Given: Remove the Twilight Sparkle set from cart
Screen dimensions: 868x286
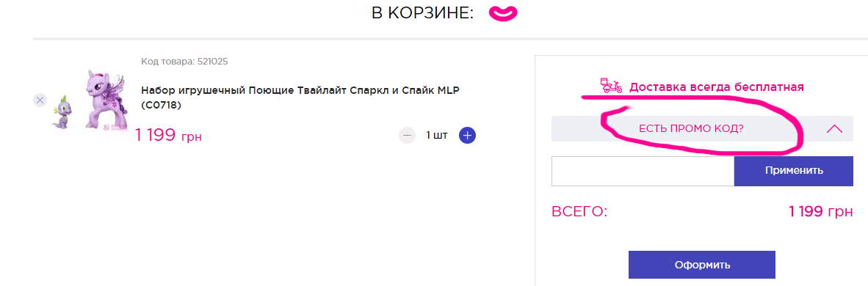Looking at the screenshot, I should point(40,100).
